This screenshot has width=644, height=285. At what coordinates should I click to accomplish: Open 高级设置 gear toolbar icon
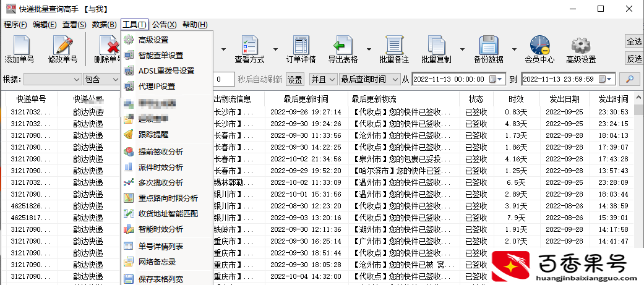[x=581, y=49]
